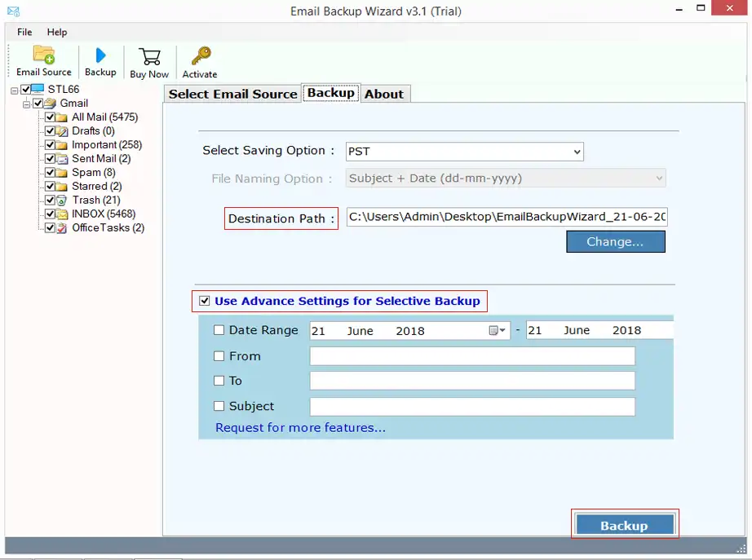This screenshot has width=752, height=560.
Task: Uncheck the Trash (21) checkbox
Action: tap(50, 200)
